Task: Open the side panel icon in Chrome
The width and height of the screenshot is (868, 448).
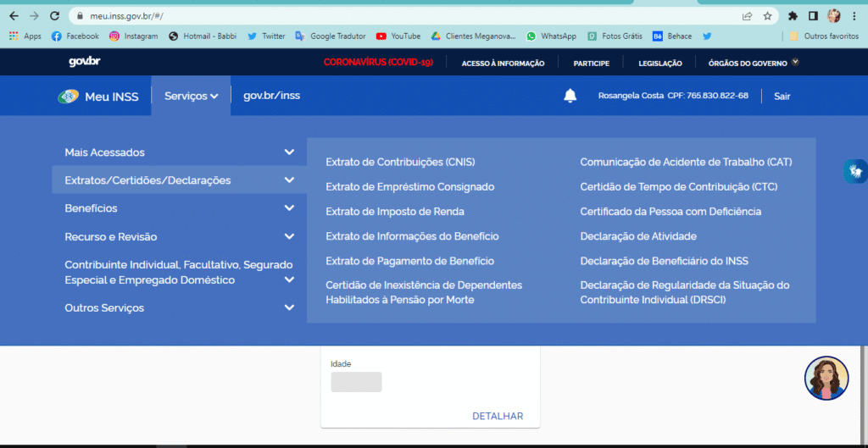Action: (x=813, y=16)
